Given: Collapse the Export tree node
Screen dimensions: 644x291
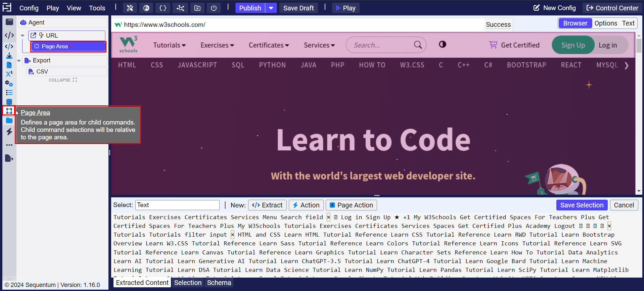Looking at the screenshot, I should (x=19, y=61).
